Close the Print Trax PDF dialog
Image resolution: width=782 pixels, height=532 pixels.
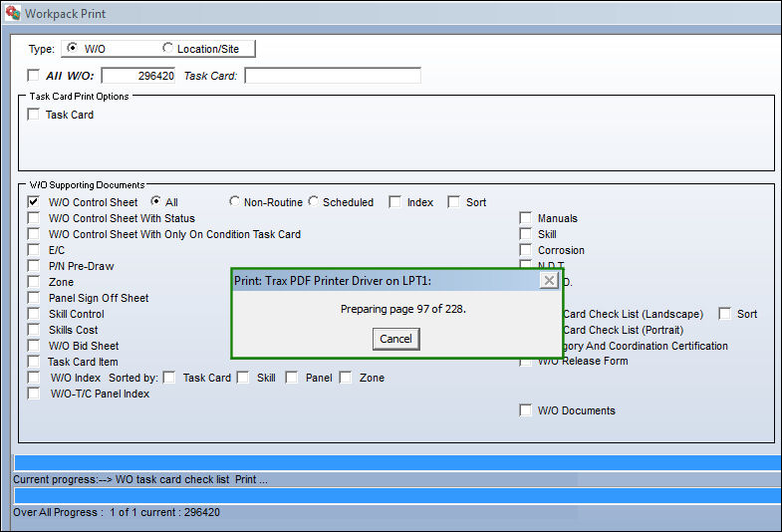pyautogui.click(x=549, y=280)
